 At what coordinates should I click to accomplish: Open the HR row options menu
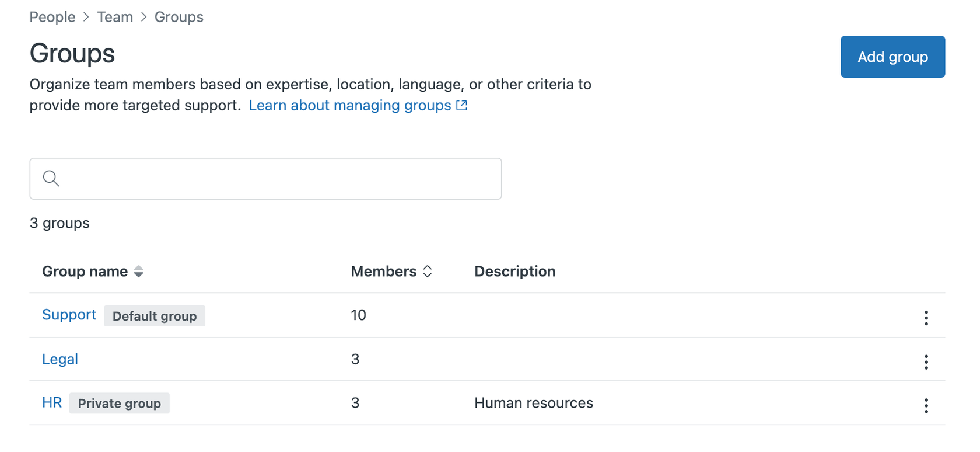coord(926,406)
